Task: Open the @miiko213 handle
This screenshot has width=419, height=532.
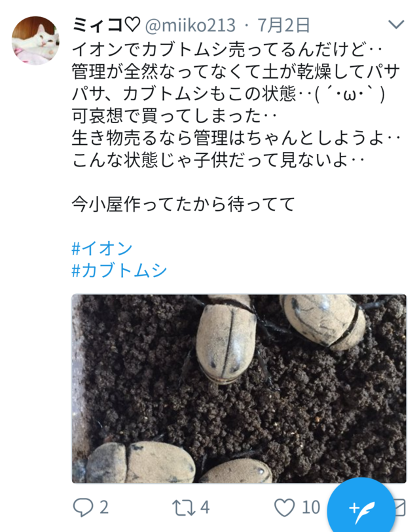Action: pyautogui.click(x=190, y=26)
